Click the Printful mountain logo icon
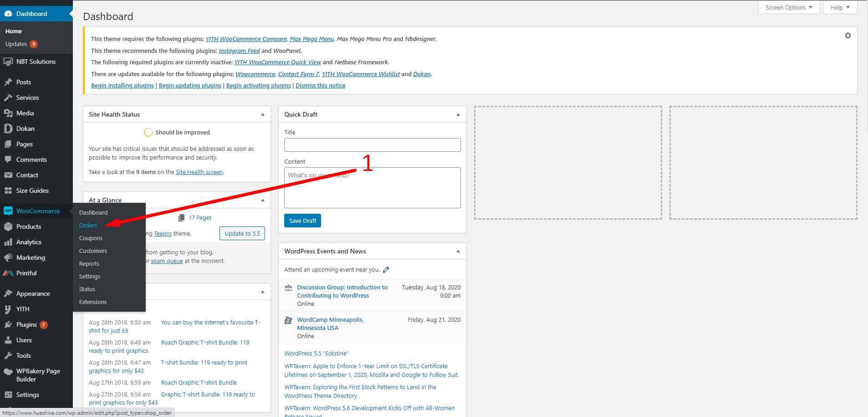This screenshot has width=868, height=417. 8,273
